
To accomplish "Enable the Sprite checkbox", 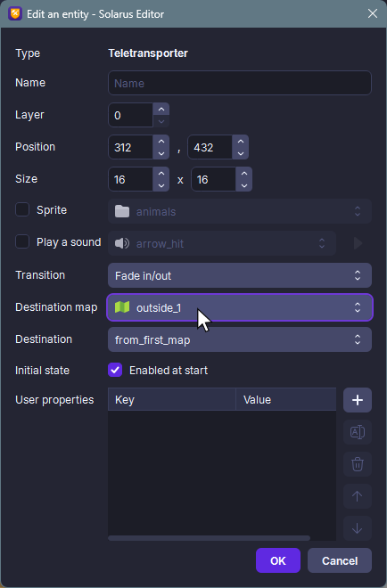I will click(22, 209).
